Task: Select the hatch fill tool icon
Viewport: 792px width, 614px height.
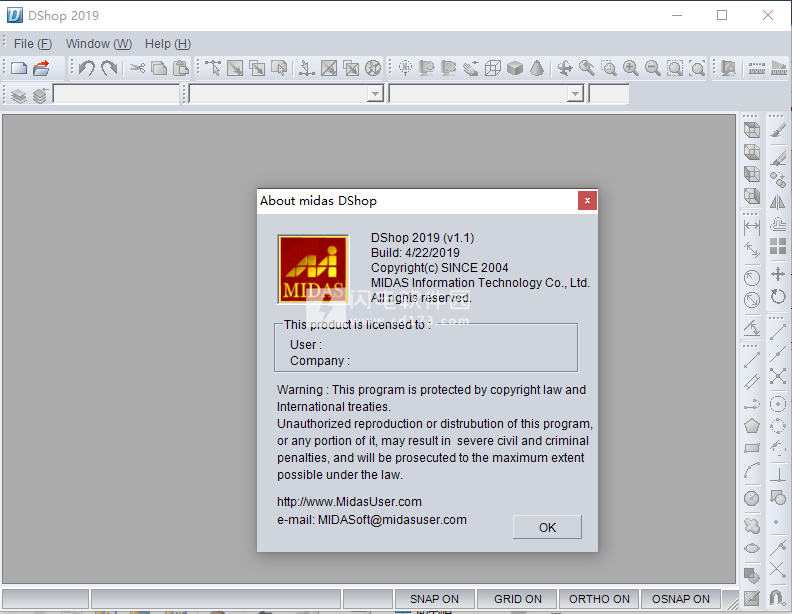Action: pos(752,598)
